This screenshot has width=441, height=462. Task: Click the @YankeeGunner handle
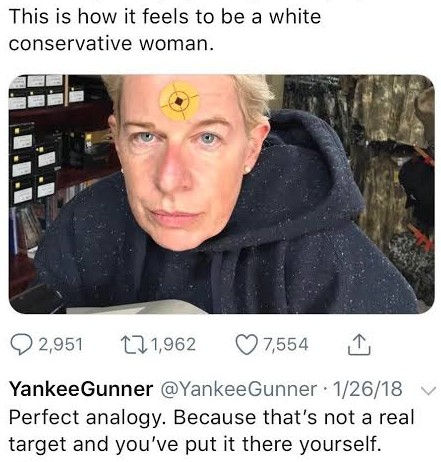coord(239,389)
